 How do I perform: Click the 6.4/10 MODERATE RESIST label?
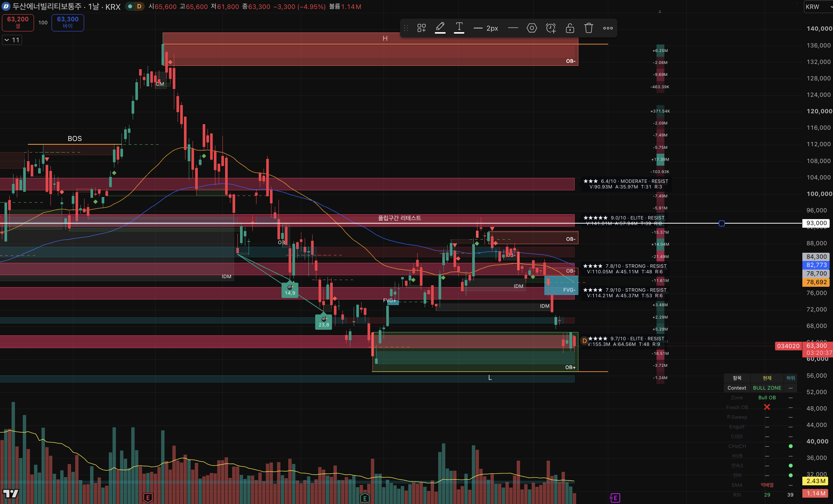[625, 184]
